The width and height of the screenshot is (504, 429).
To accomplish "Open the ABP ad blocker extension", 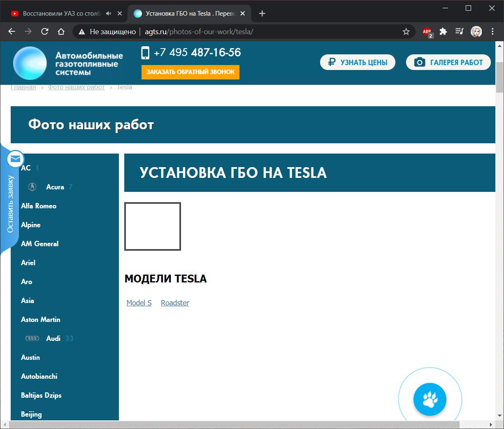I will point(427,32).
